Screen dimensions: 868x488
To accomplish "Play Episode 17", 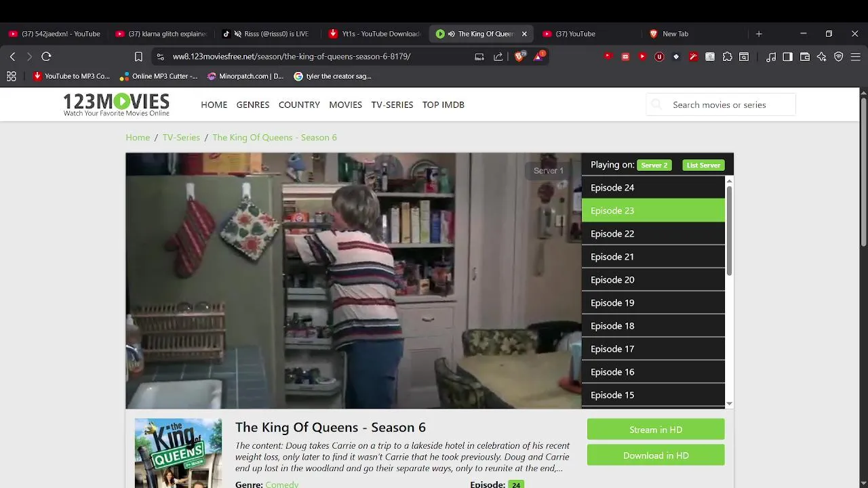I will click(653, 349).
